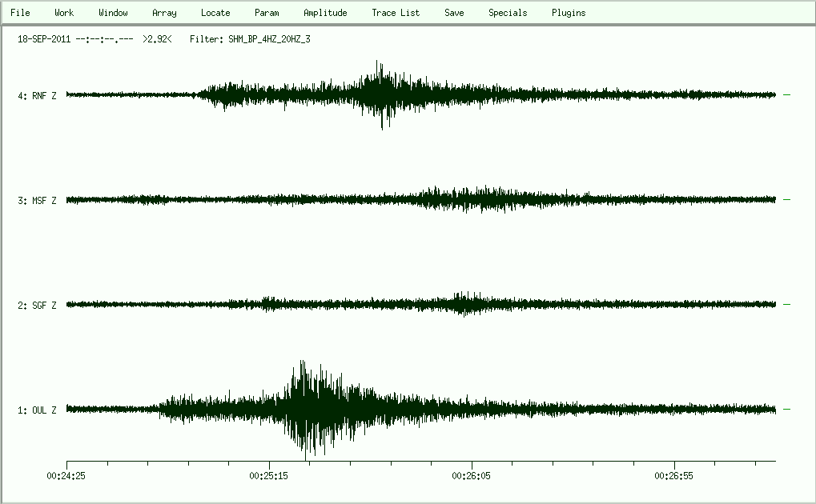
Task: Select trace label 2: SGF Z
Action: coord(37,306)
